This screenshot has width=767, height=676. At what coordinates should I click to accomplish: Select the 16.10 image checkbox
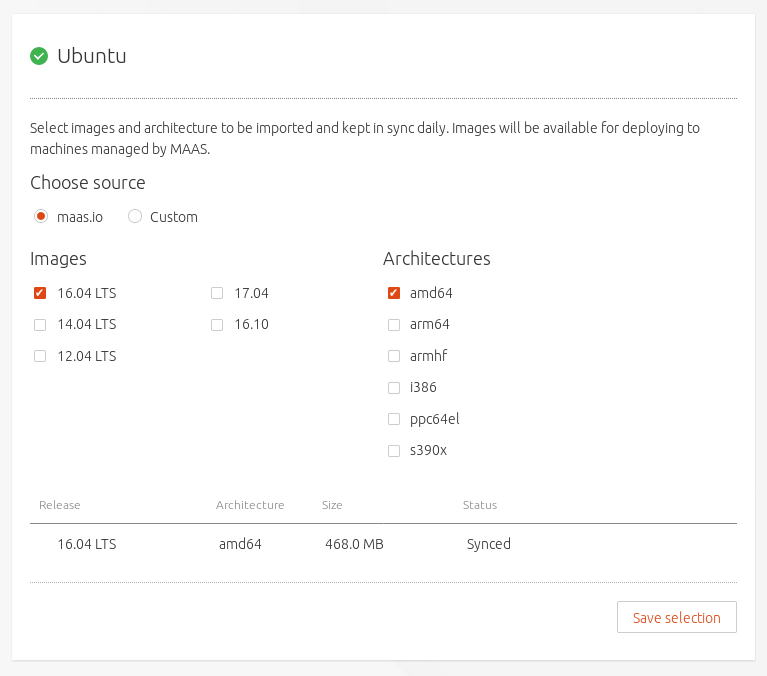click(217, 325)
